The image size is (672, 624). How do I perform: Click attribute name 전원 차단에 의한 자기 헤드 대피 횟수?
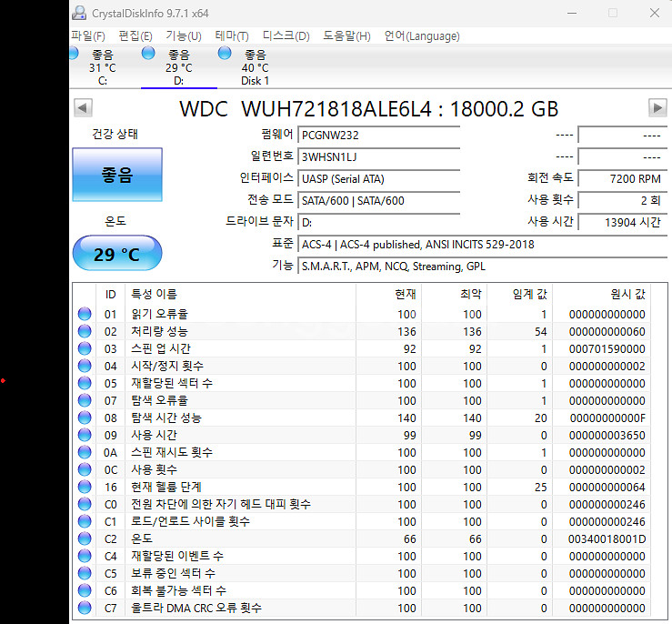[x=221, y=504]
